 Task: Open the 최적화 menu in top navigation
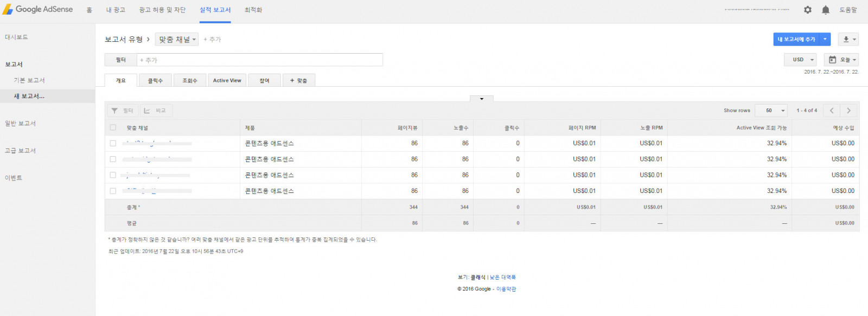coord(253,10)
